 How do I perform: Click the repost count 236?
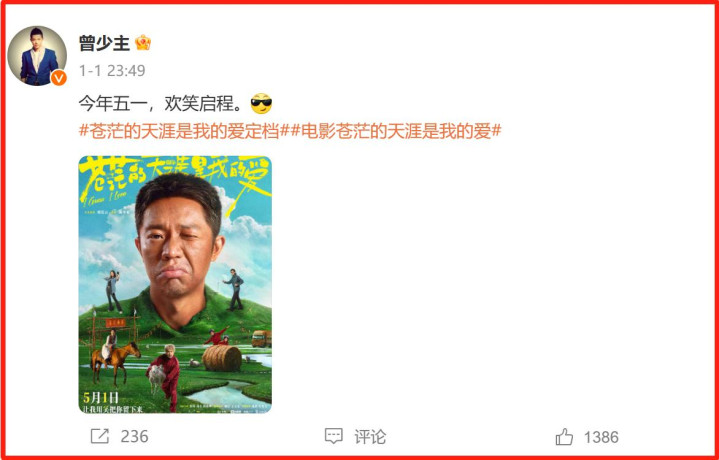[x=134, y=436]
